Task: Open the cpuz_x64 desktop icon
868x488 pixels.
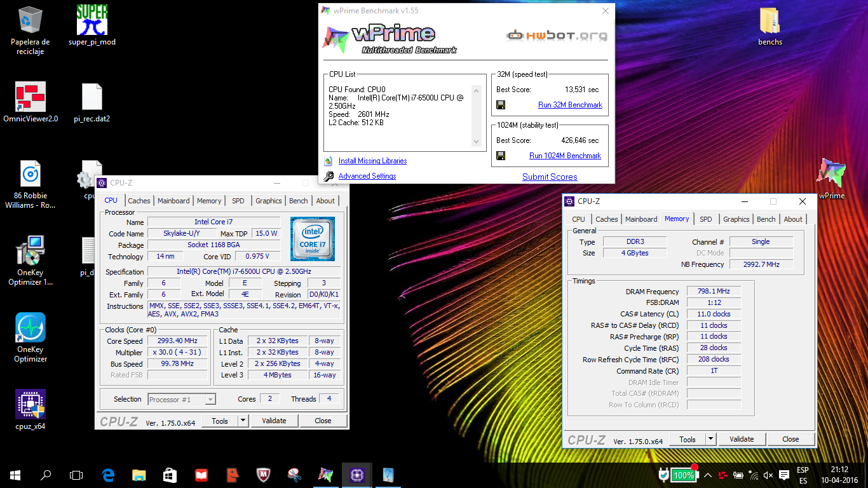Action: [31, 410]
